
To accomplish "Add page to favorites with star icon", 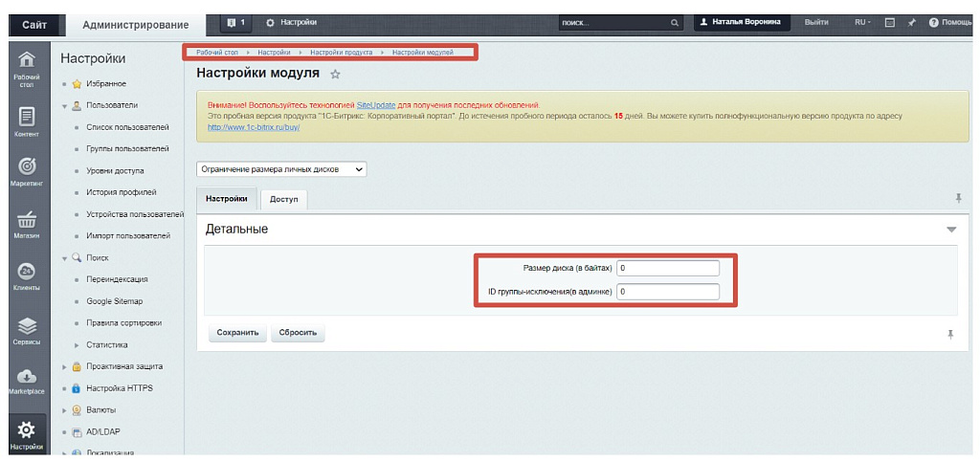I will [335, 74].
